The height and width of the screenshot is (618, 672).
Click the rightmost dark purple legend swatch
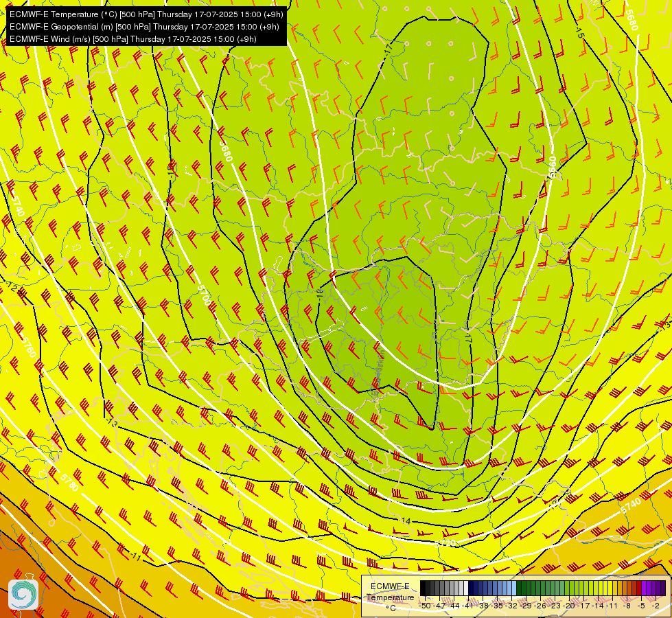point(663,588)
